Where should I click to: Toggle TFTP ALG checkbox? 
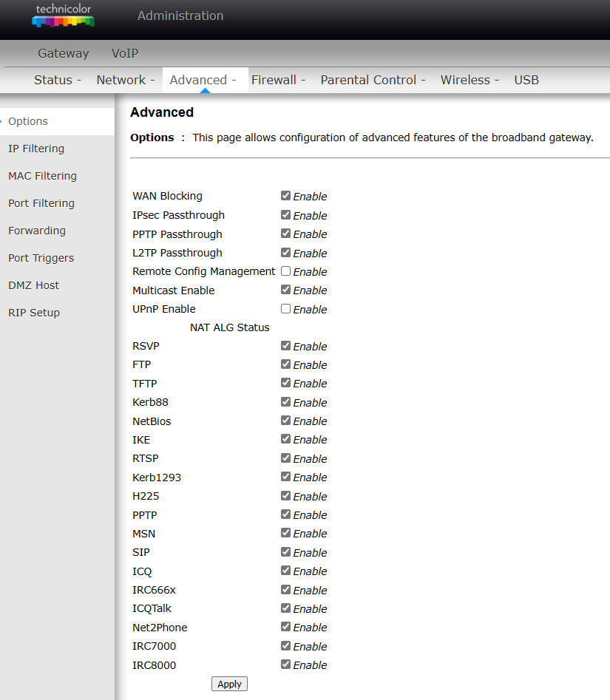point(286,383)
